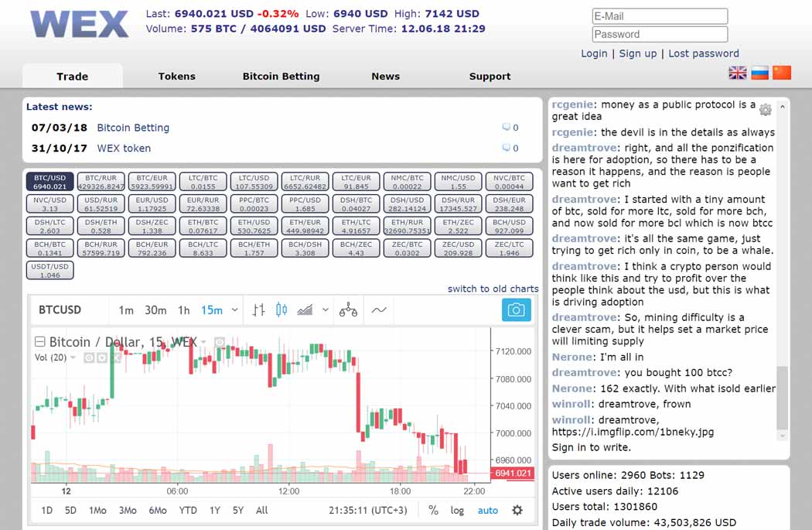This screenshot has width=812, height=530.
Task: Expand the chart style dropdown arrow
Action: [326, 310]
